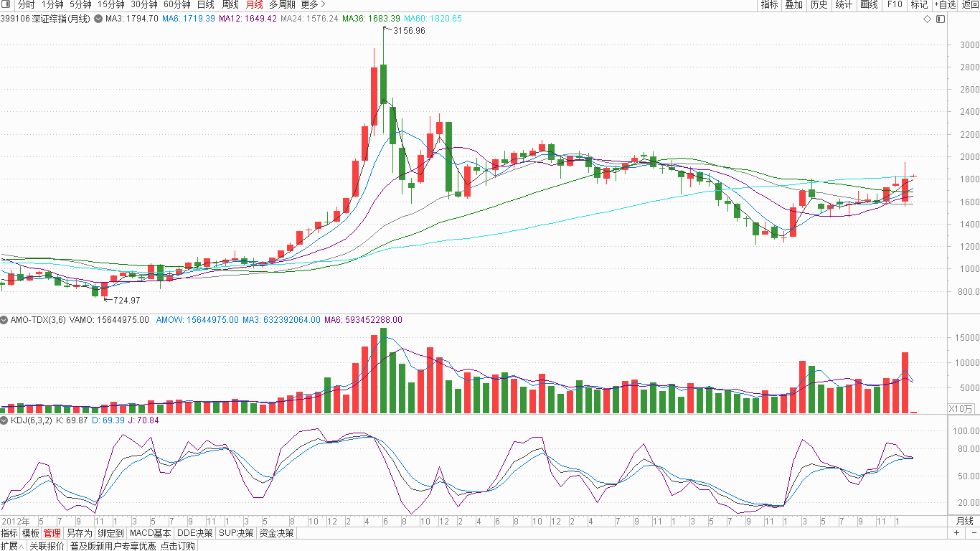Click the X10万 volume unit label
Screen dimensions: 980x551
961,409
